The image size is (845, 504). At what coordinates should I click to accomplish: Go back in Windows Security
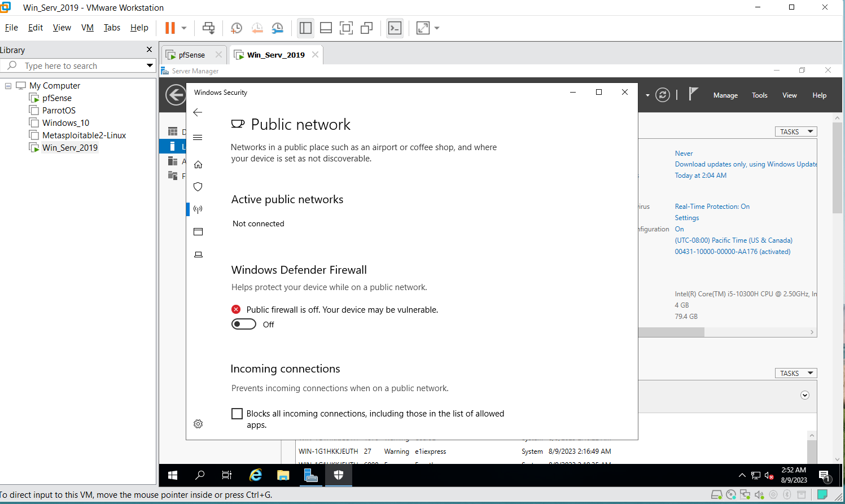coord(198,112)
